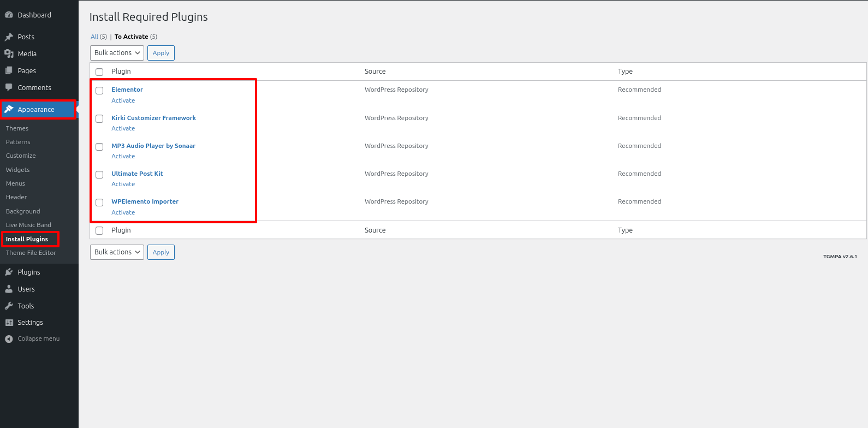This screenshot has width=868, height=428.
Task: Click the Comments bubble icon
Action: tap(9, 87)
